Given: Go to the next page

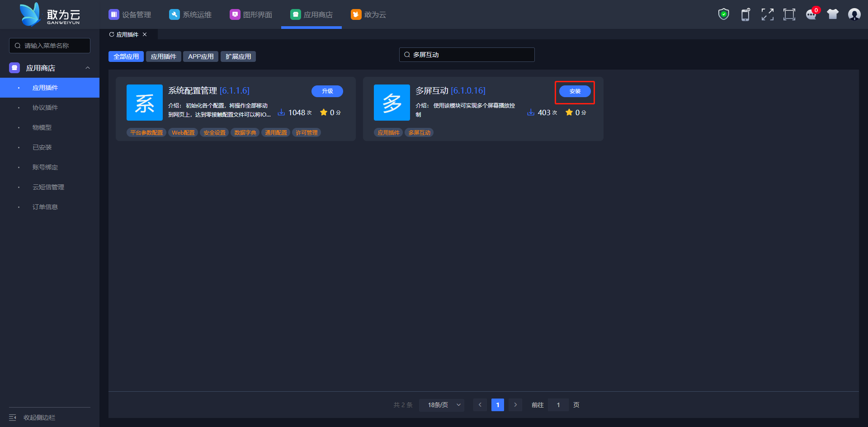Looking at the screenshot, I should click(515, 405).
